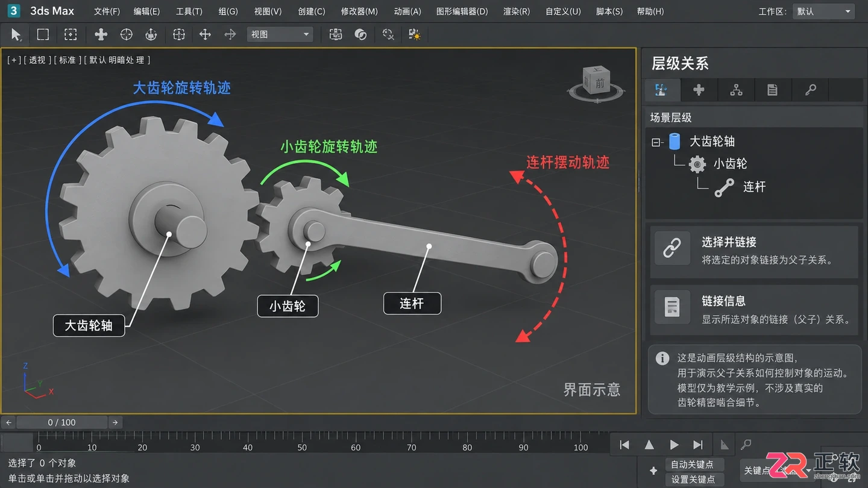This screenshot has width=868, height=488.
Task: Open the 渲染(R) menu
Action: pyautogui.click(x=517, y=11)
